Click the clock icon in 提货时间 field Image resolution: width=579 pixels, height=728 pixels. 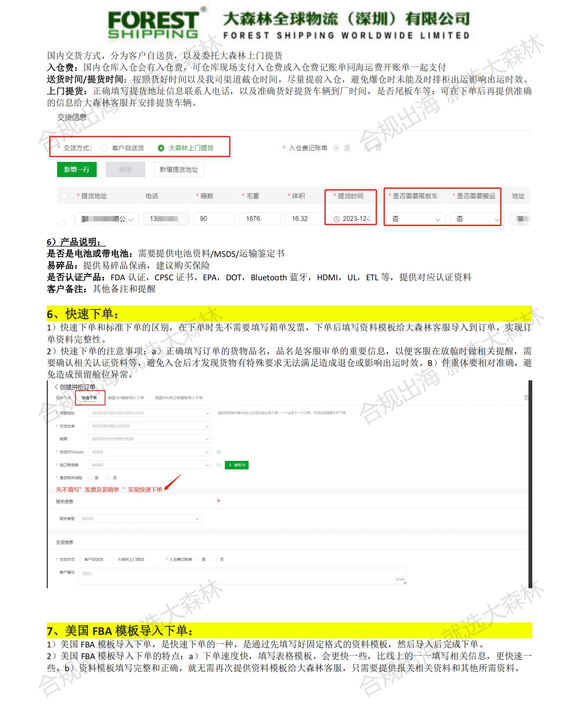(x=337, y=219)
